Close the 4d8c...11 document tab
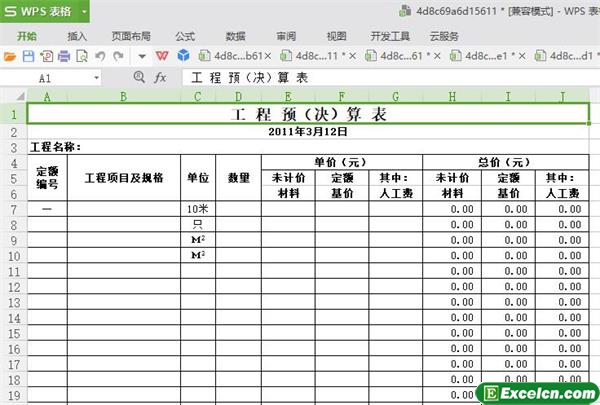The image size is (600, 405). (353, 56)
